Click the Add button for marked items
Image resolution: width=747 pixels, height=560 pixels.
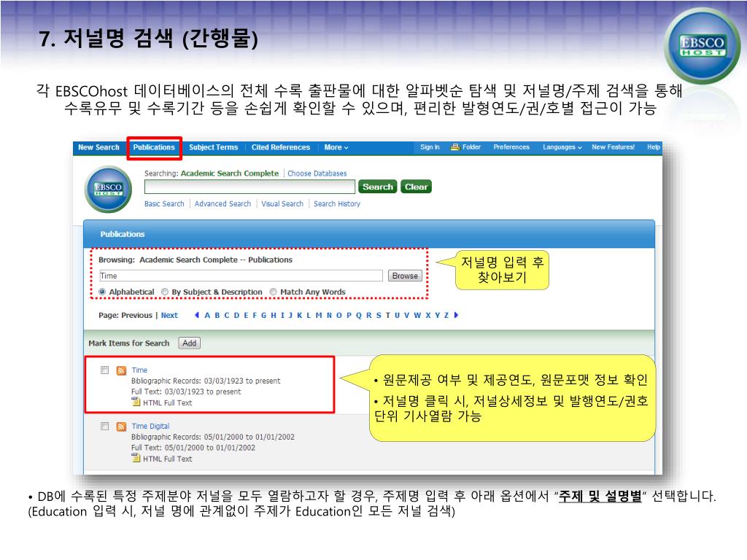(x=189, y=343)
